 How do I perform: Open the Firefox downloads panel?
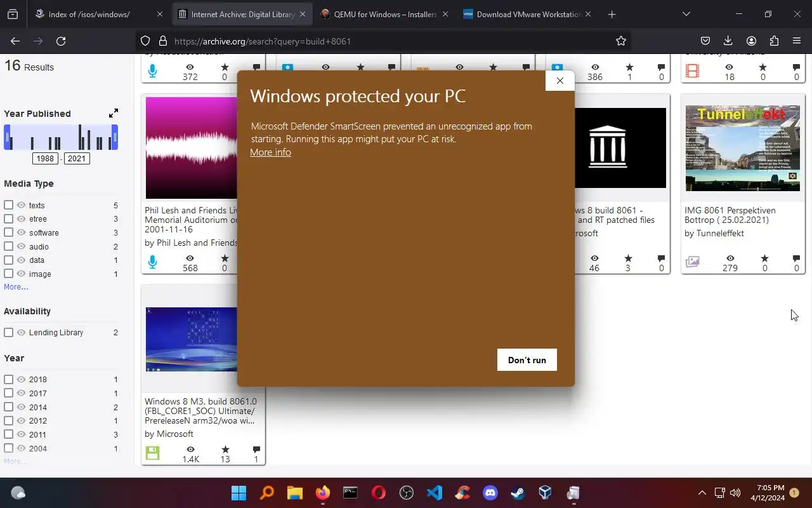[x=728, y=41]
